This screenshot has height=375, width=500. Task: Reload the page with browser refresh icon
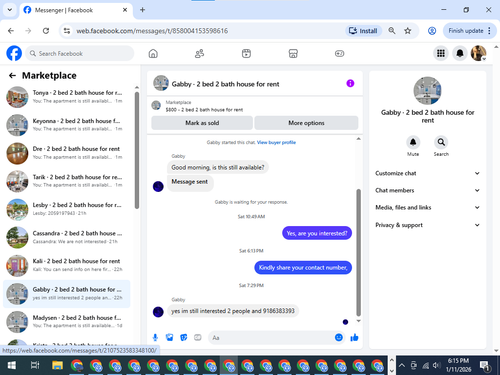46,31
